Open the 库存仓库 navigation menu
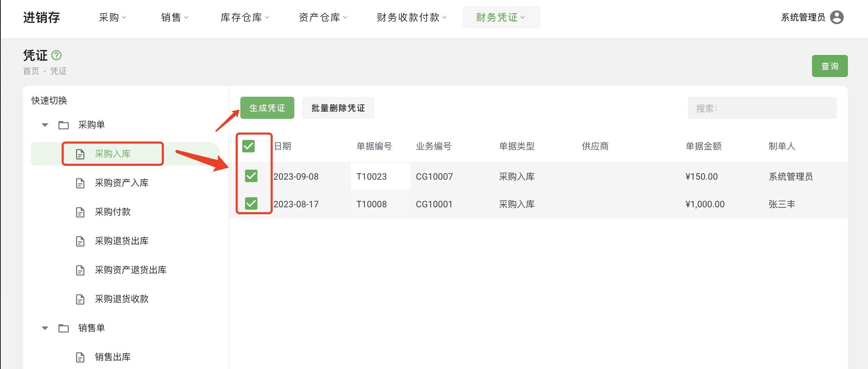The width and height of the screenshot is (868, 369). (x=244, y=17)
